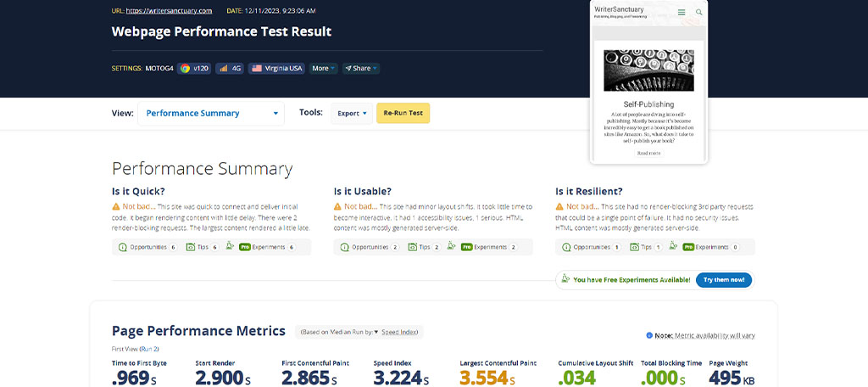Click the Try them now! button
This screenshot has height=387, width=868.
click(724, 280)
